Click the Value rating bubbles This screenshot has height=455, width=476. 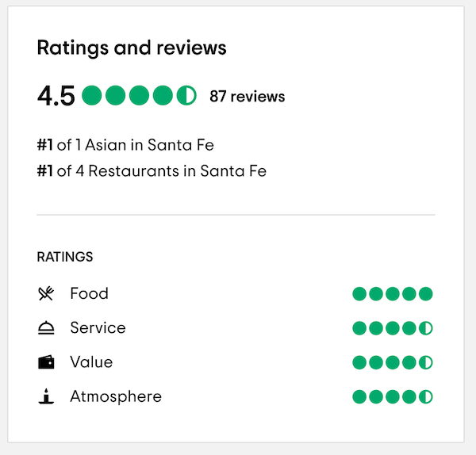click(393, 362)
